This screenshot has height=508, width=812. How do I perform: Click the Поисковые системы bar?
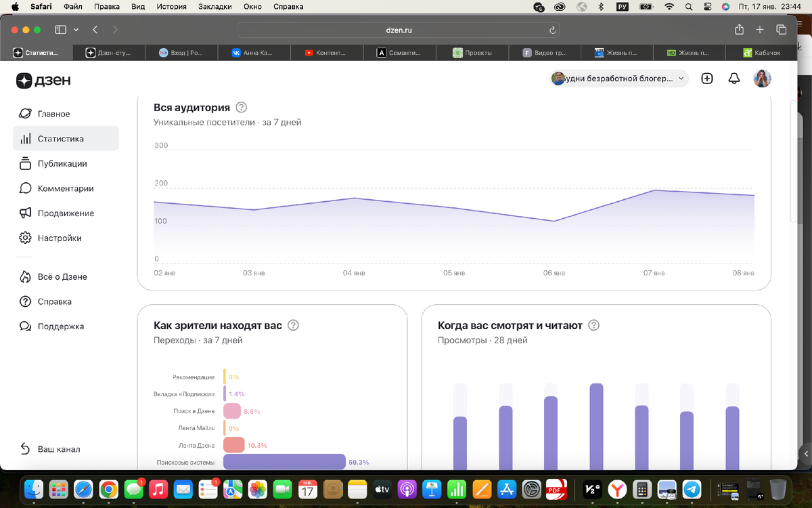click(x=284, y=462)
